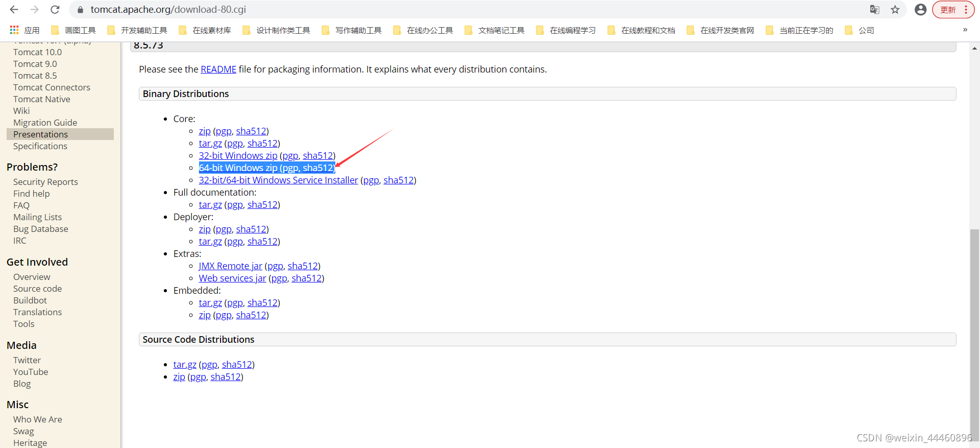Download the Source Code tar.gz
The height and width of the screenshot is (448, 980).
185,365
